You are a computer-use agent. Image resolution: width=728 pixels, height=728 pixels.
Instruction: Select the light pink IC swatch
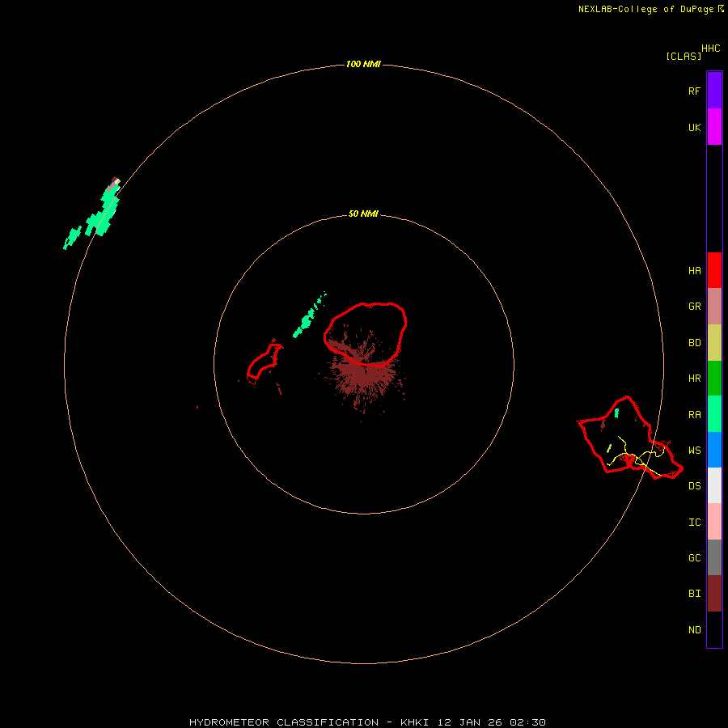(714, 522)
